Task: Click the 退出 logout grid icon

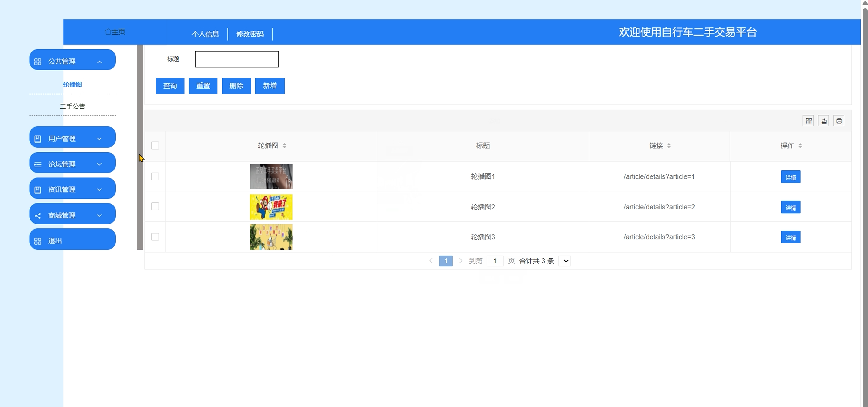Action: pyautogui.click(x=38, y=241)
